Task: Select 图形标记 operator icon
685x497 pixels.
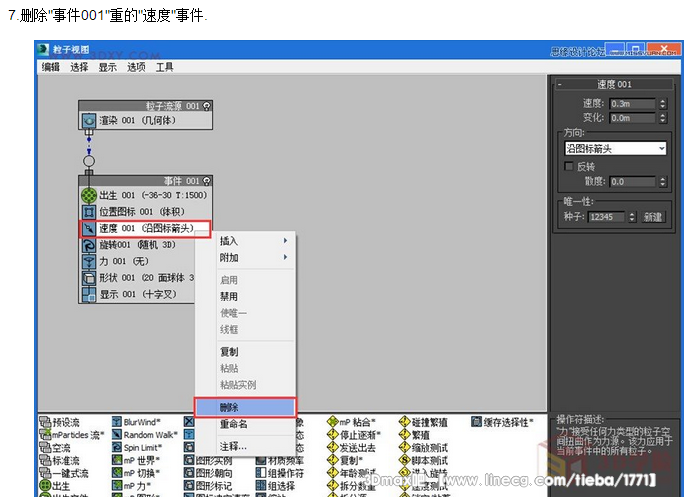Action: pos(189,485)
